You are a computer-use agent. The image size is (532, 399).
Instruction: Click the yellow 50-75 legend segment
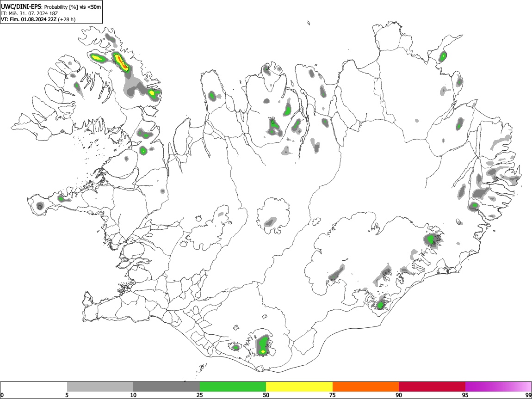(299, 387)
